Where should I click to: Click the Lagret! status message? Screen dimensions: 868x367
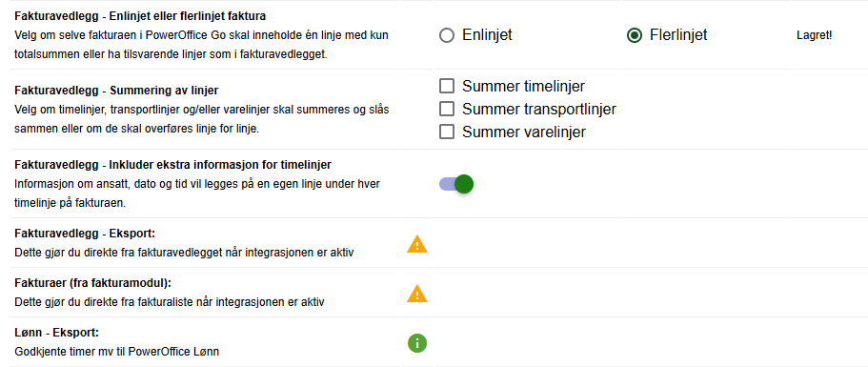coord(814,35)
